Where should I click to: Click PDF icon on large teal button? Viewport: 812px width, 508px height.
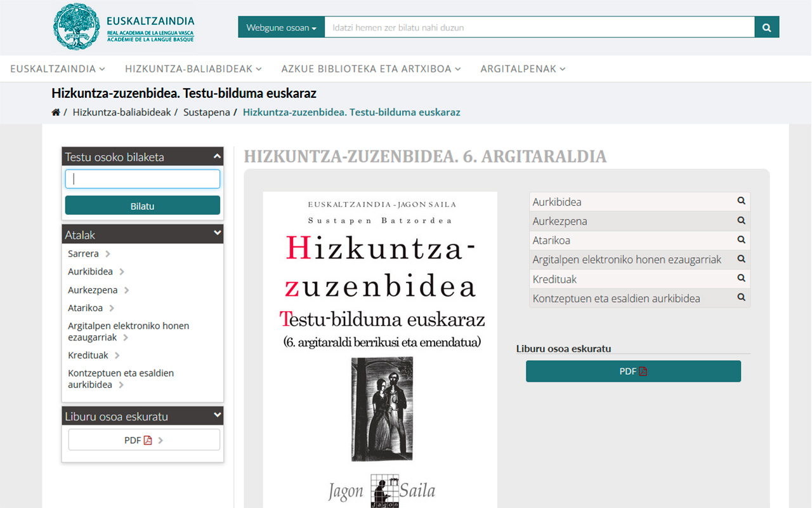tap(643, 371)
